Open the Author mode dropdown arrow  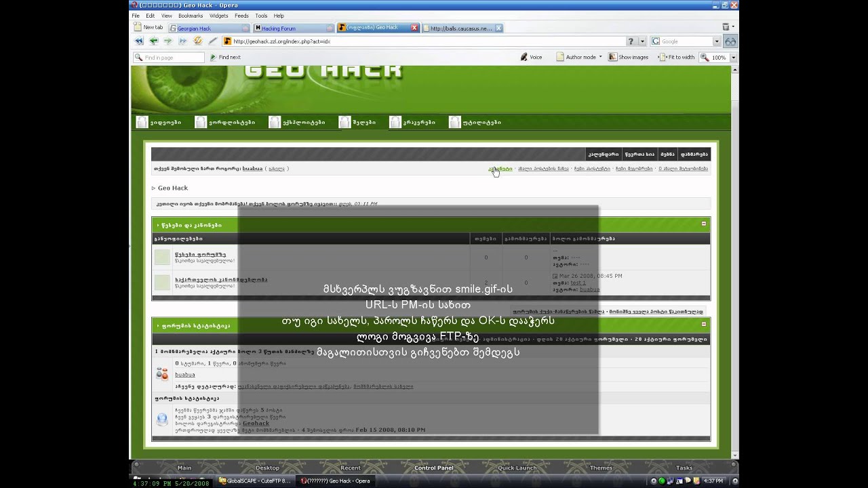click(601, 58)
